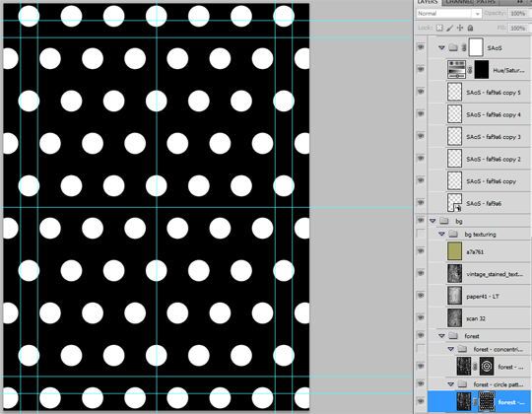Hide the bg group

[x=421, y=220]
